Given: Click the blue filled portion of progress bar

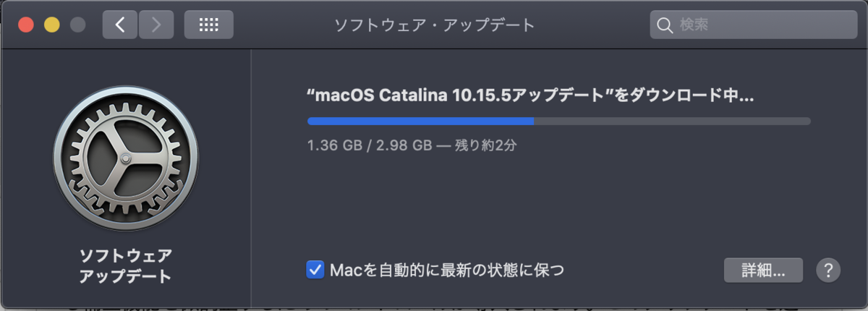Looking at the screenshot, I should (420, 121).
